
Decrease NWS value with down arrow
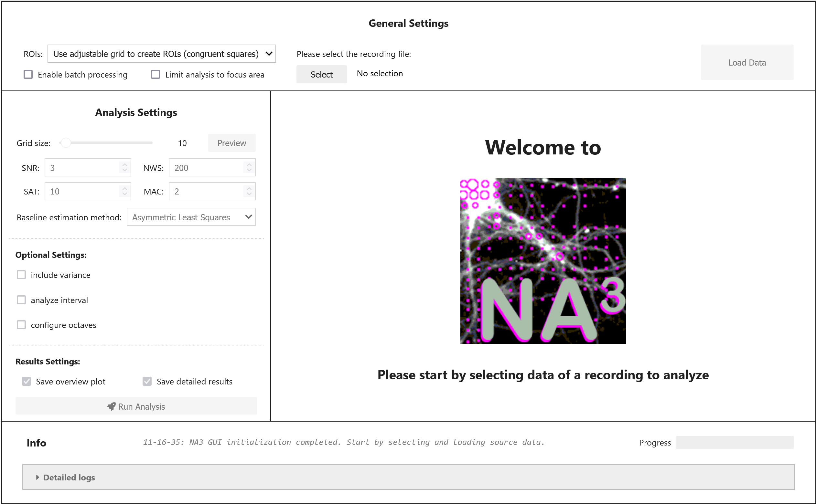coord(249,170)
